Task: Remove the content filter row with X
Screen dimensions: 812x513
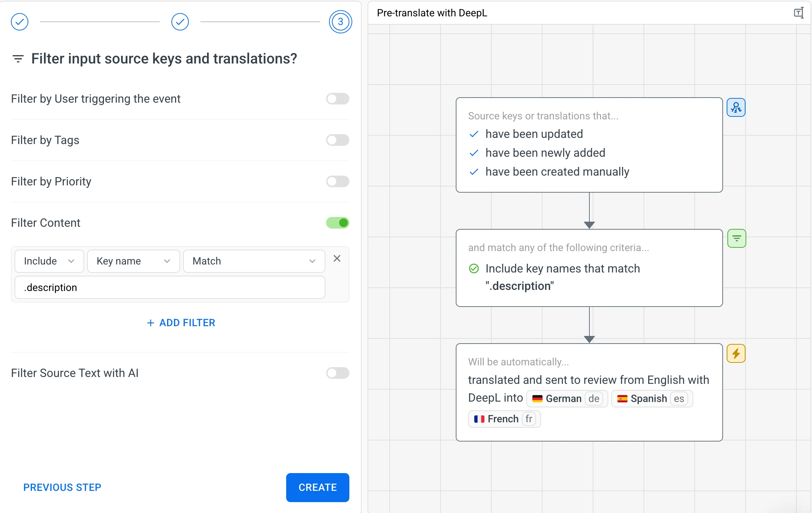Action: click(x=337, y=258)
